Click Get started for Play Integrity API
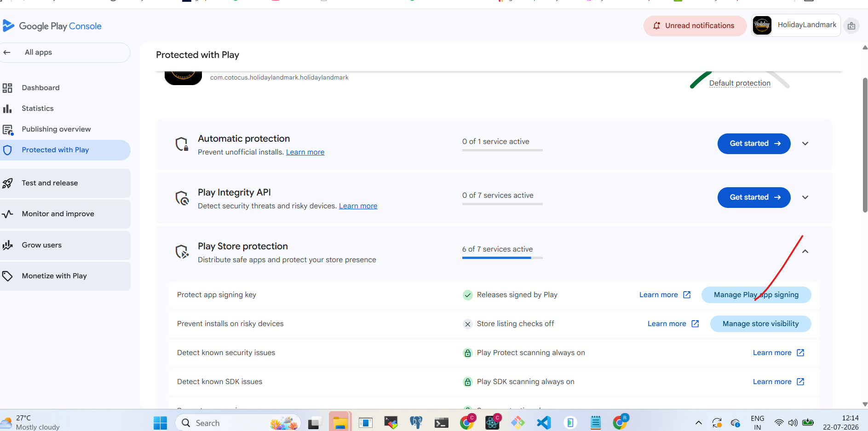Image resolution: width=868 pixels, height=431 pixels. click(754, 197)
